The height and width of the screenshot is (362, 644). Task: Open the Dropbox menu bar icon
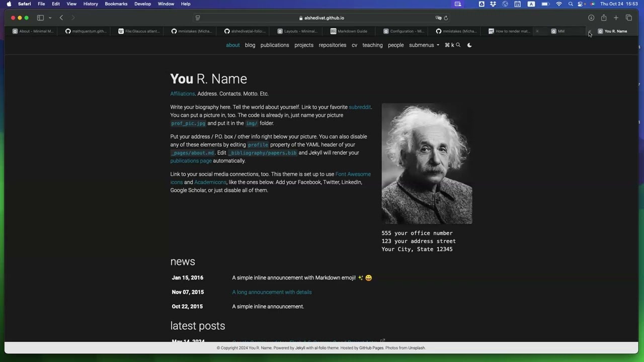(x=493, y=4)
